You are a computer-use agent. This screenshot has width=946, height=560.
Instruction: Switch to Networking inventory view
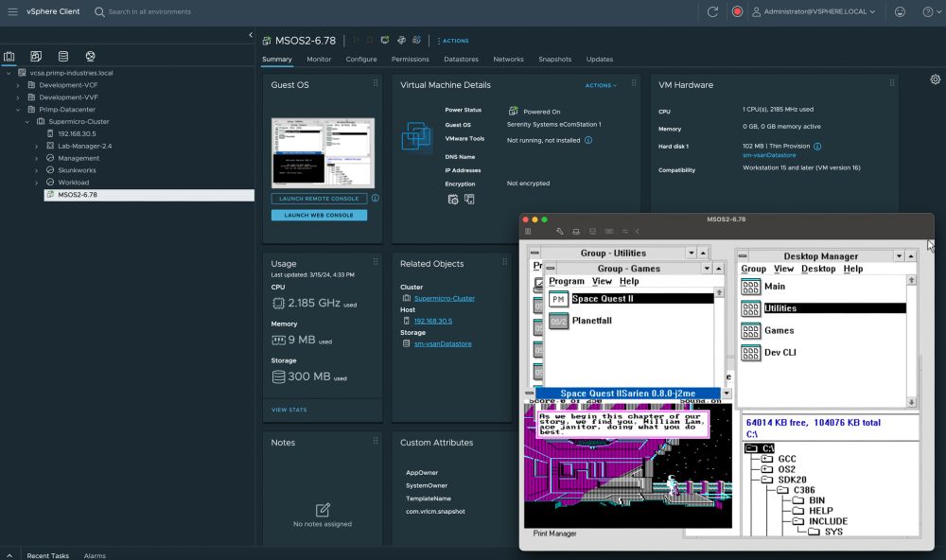[x=91, y=56]
